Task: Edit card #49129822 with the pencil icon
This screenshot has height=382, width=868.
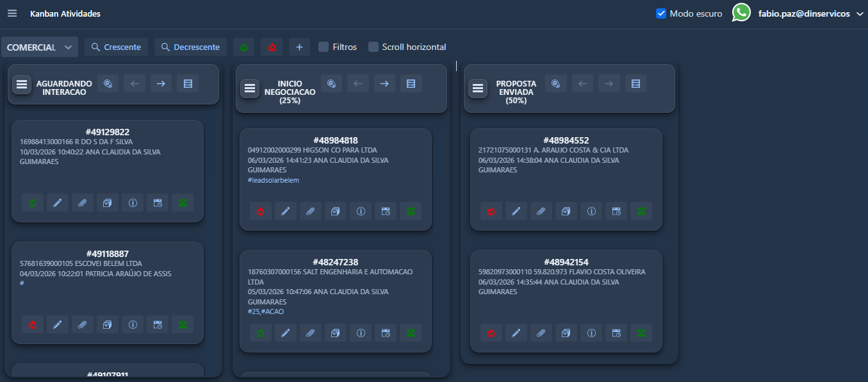Action: (58, 203)
